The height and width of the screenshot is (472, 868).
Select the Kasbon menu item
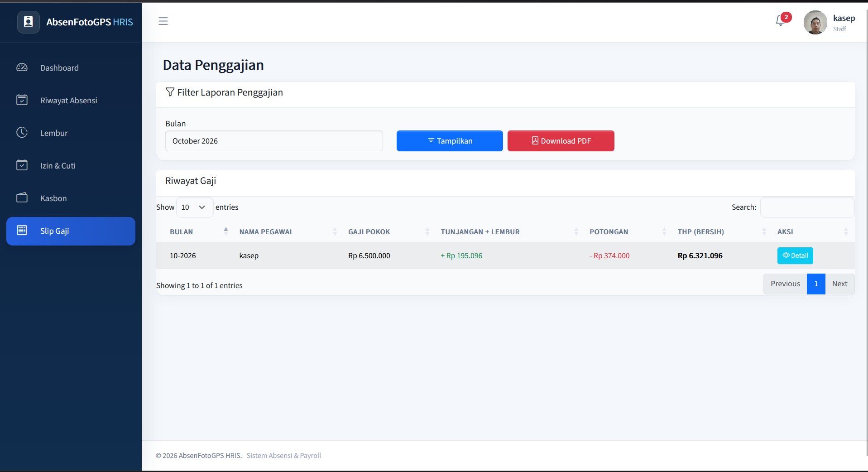click(x=71, y=198)
